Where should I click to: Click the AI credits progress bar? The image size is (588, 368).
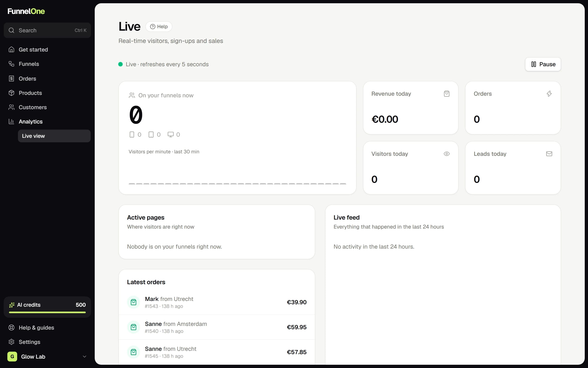47,312
